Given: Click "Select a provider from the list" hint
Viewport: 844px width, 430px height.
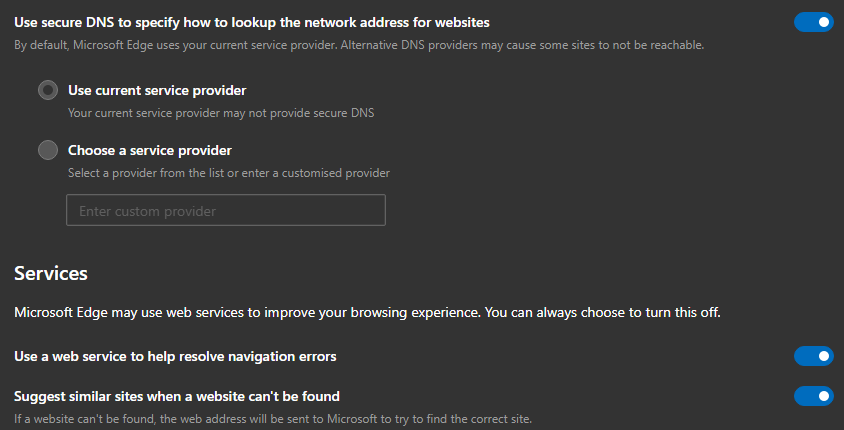Looking at the screenshot, I should click(229, 173).
